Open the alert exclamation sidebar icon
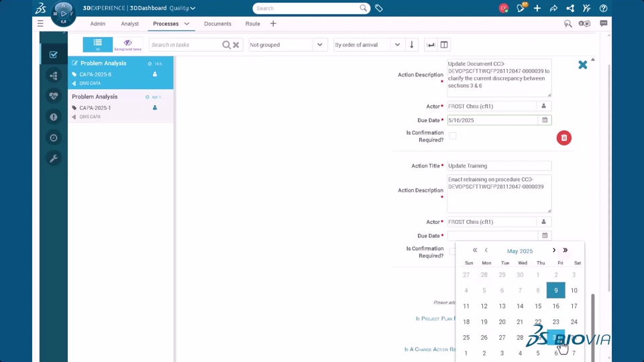 [54, 117]
